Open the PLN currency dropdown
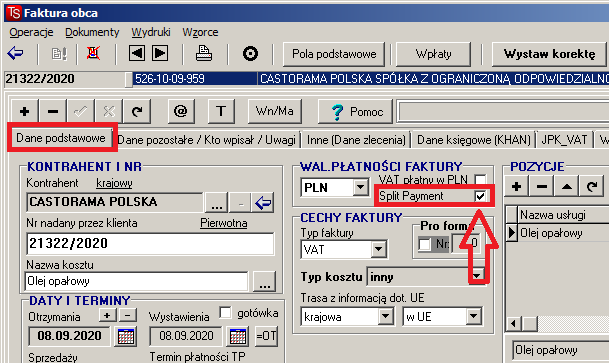 360,188
